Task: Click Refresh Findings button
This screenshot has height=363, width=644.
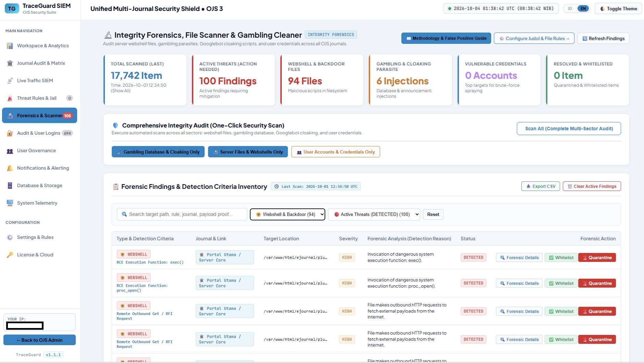Action: coord(603,38)
